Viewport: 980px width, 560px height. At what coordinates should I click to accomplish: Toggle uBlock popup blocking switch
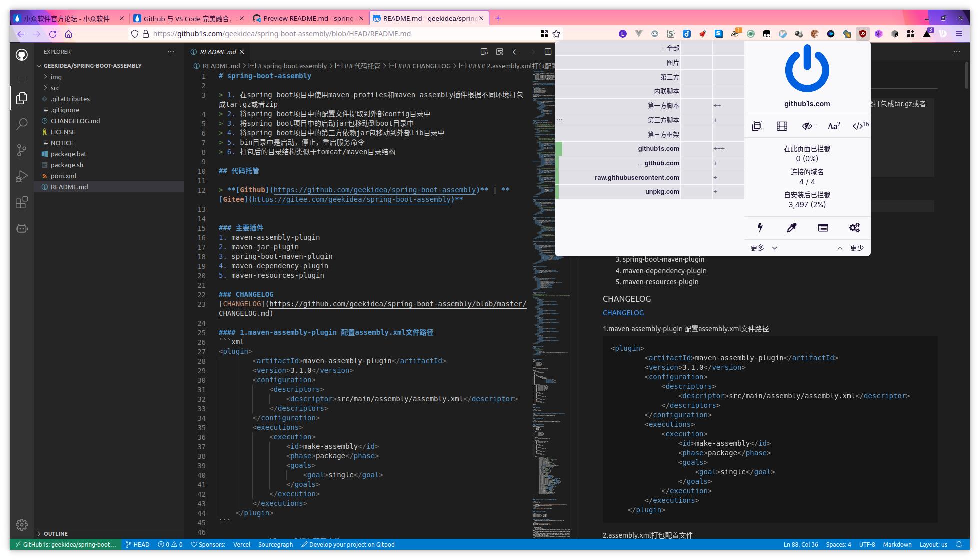pos(757,126)
